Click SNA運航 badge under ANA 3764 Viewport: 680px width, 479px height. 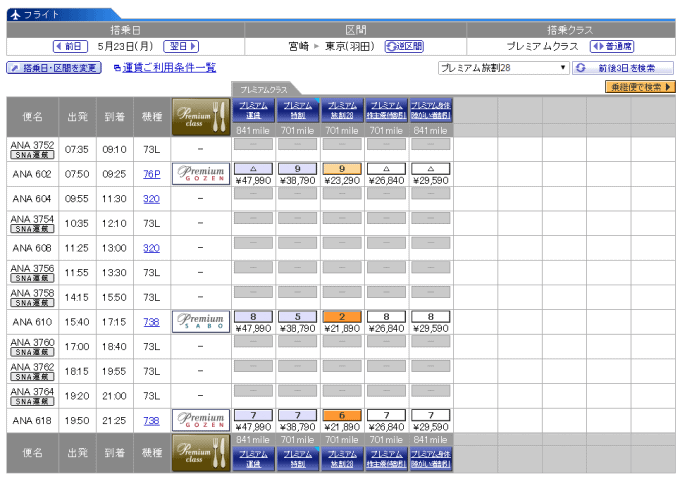[33, 401]
